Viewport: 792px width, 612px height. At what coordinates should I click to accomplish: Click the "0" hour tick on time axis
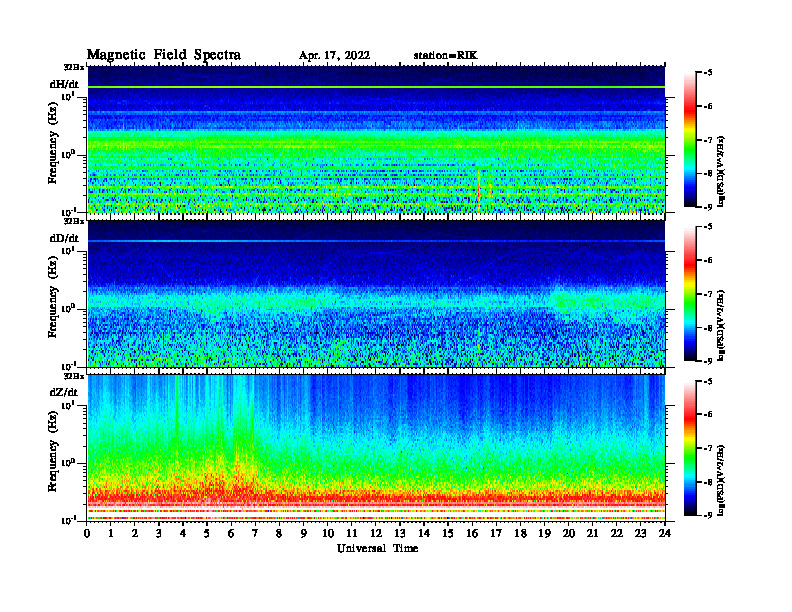point(87,533)
